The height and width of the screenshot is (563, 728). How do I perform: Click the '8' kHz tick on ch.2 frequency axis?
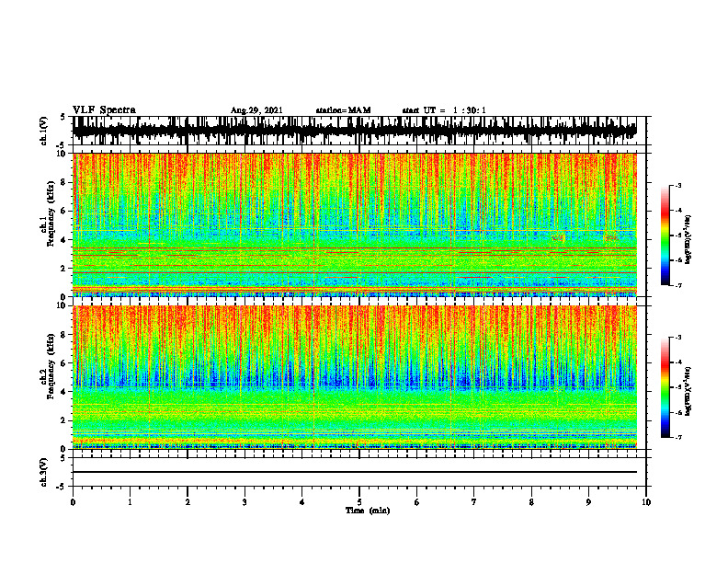[64, 335]
